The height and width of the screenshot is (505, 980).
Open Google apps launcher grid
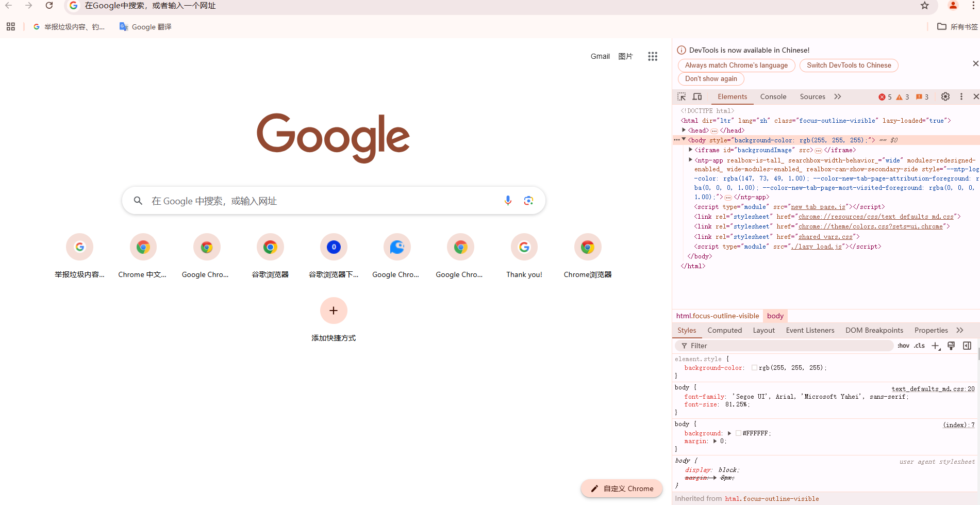(x=653, y=56)
